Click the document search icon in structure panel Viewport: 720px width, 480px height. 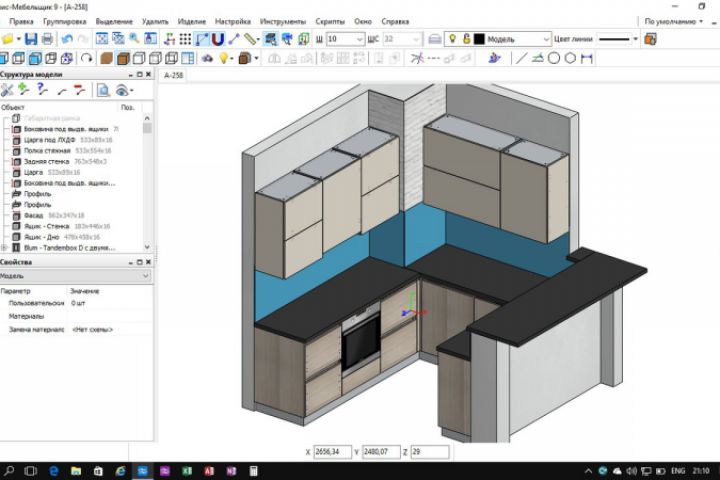[x=103, y=90]
